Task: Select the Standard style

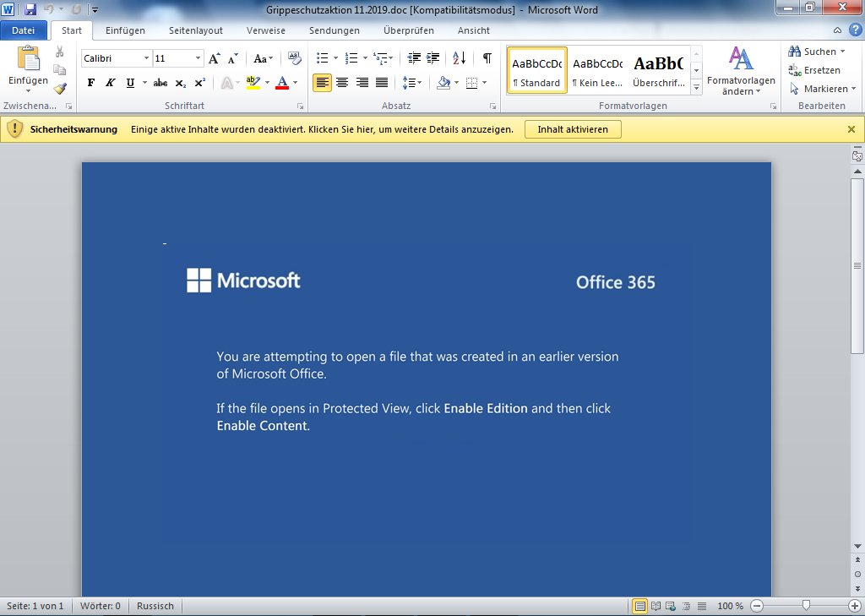Action: 536,70
